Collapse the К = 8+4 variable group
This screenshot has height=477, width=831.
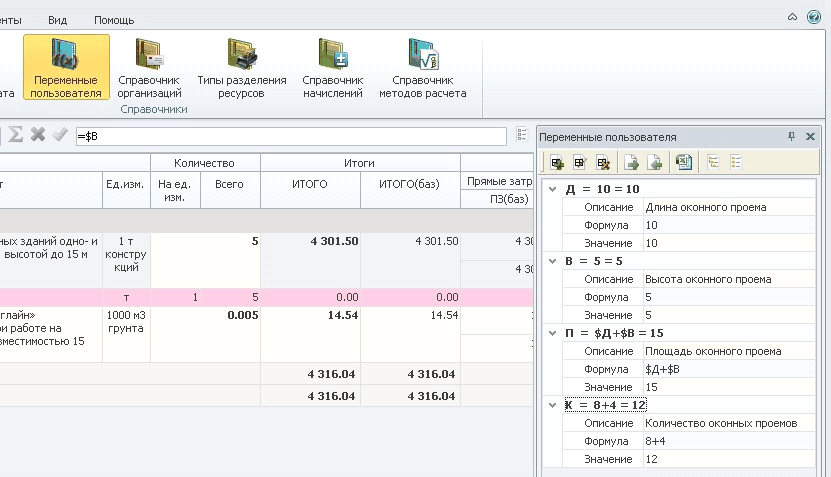pos(552,405)
